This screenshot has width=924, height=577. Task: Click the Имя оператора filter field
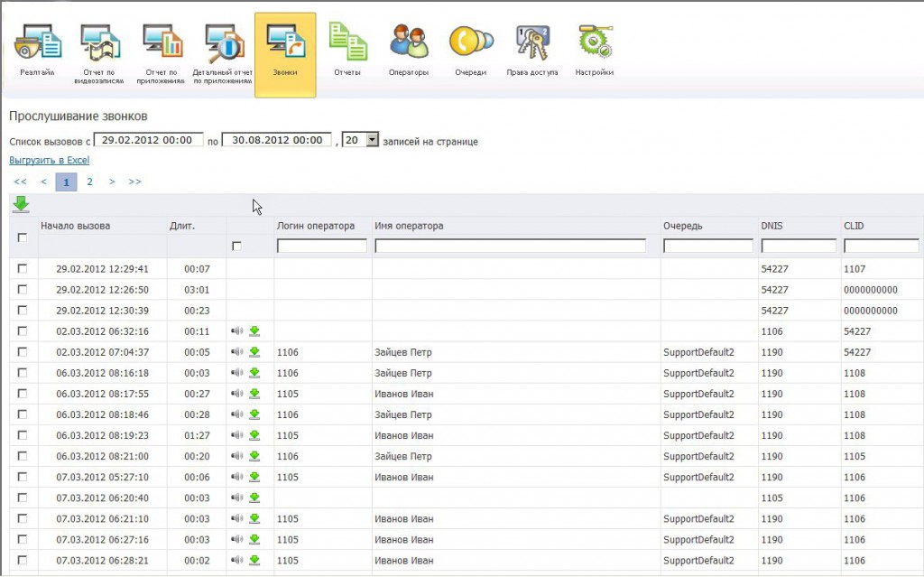pyautogui.click(x=511, y=246)
